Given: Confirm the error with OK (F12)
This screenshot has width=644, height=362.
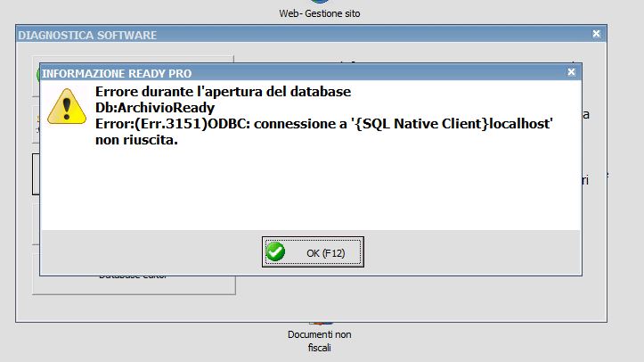Looking at the screenshot, I should pyautogui.click(x=313, y=251).
